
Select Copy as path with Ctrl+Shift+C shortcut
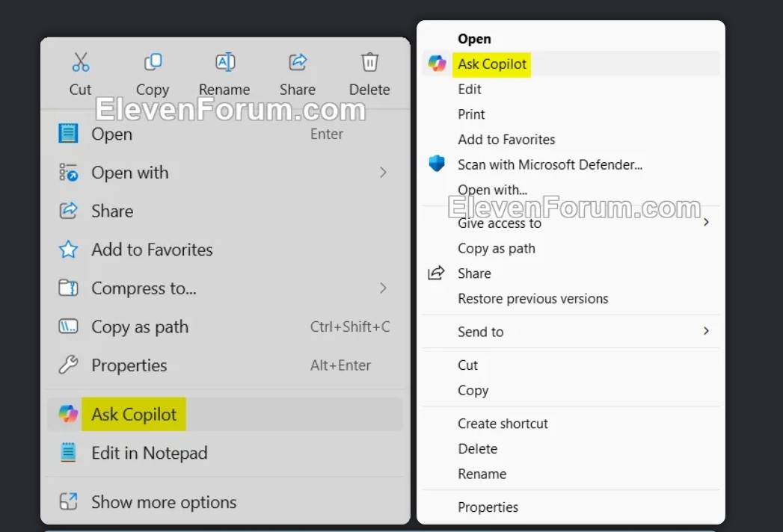(x=140, y=327)
